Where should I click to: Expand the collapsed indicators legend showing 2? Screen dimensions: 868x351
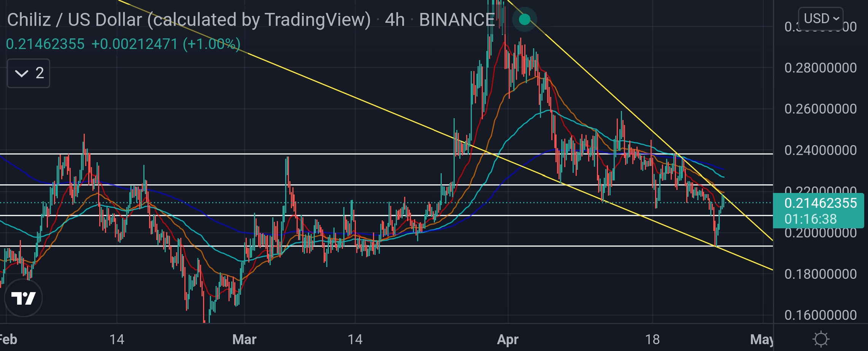click(29, 73)
